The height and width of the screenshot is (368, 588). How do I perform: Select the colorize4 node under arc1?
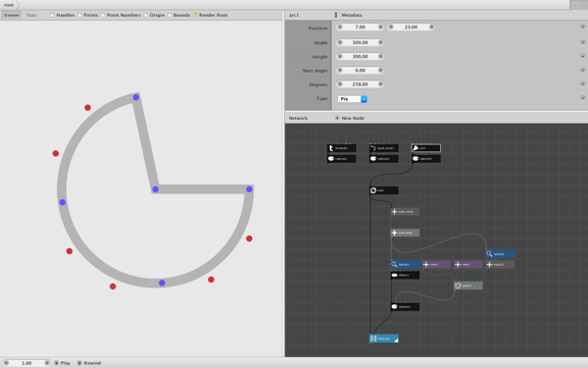coord(426,159)
